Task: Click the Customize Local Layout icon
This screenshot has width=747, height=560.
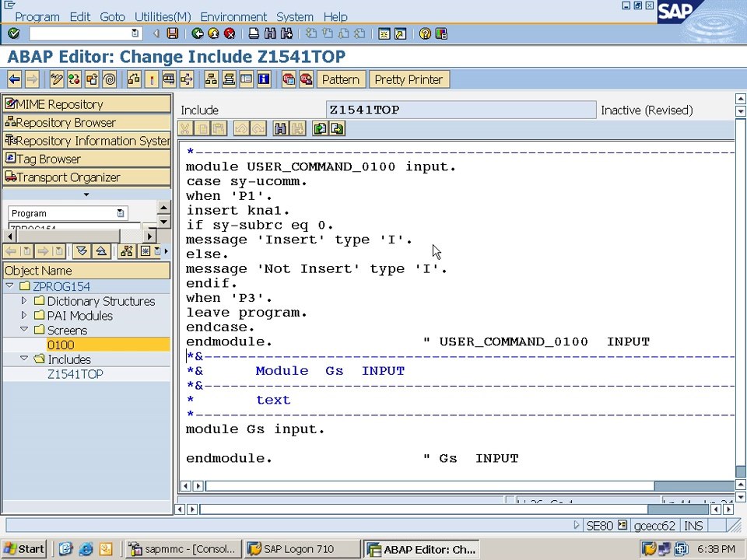Action: click(441, 33)
